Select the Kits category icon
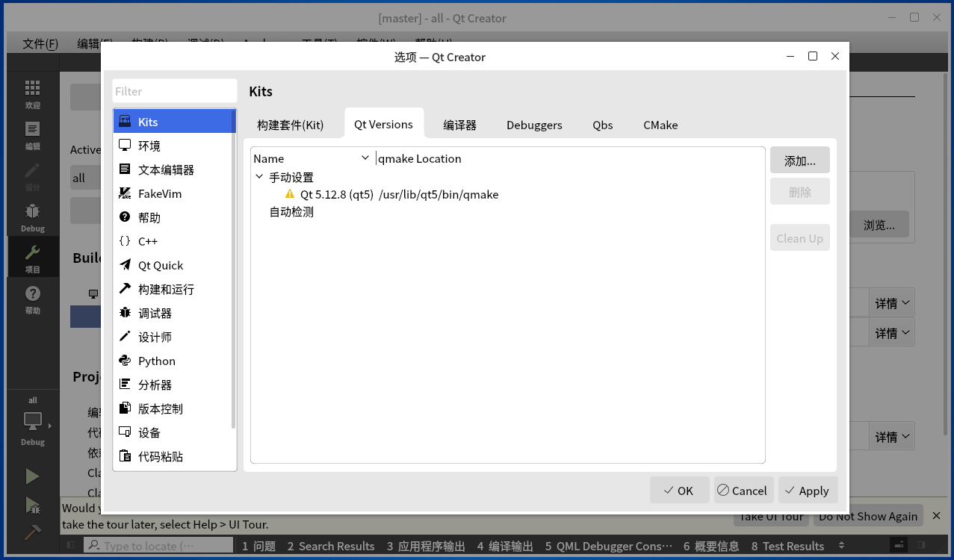Viewport: 954px width, 560px height. point(125,121)
